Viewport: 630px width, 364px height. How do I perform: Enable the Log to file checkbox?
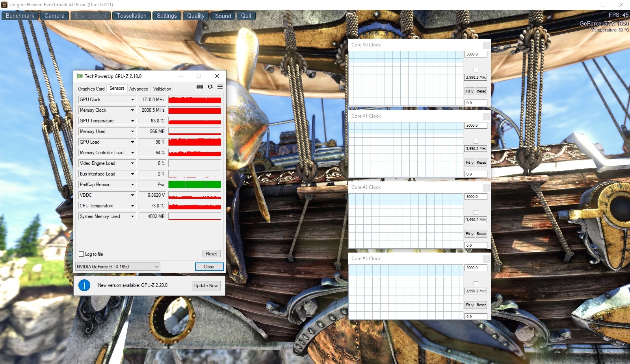(x=82, y=254)
